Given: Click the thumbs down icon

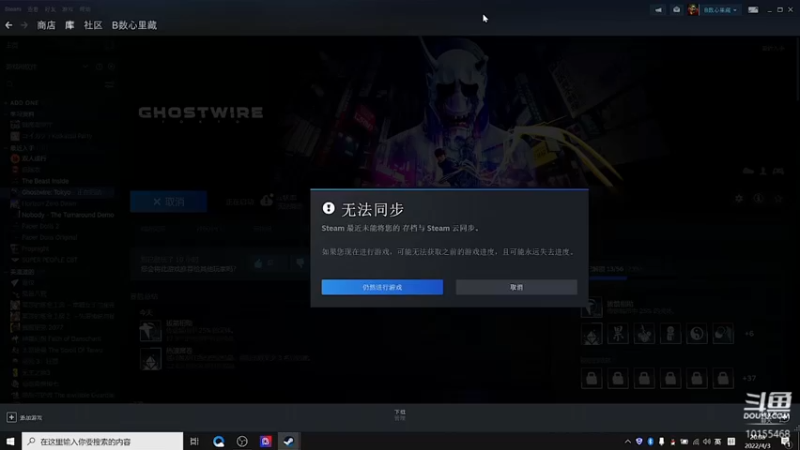Looking at the screenshot, I should (300, 263).
